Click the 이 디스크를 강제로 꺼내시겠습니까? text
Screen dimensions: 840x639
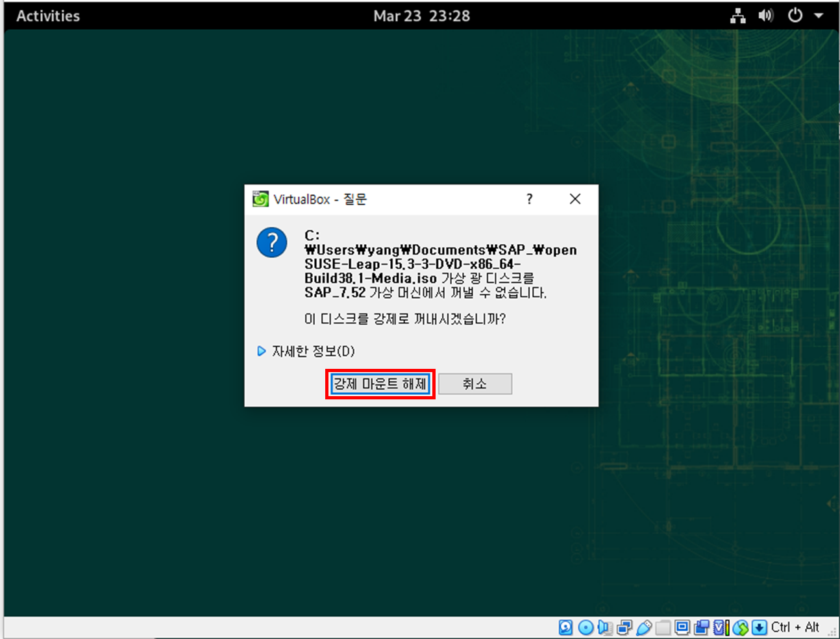pyautogui.click(x=405, y=319)
